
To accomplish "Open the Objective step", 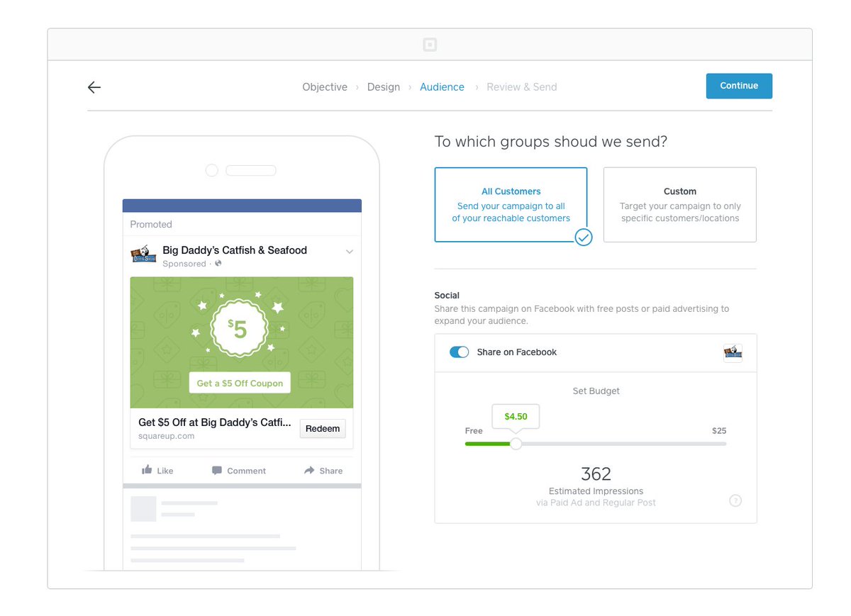I will pos(325,87).
